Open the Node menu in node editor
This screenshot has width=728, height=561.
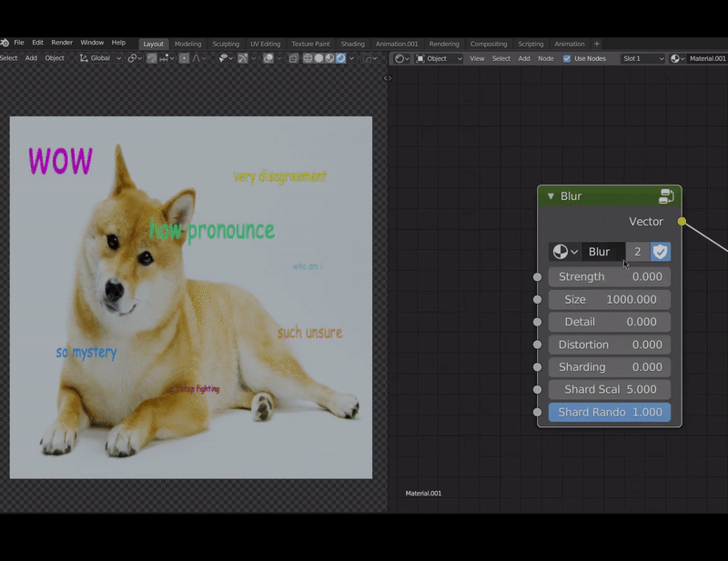click(545, 58)
